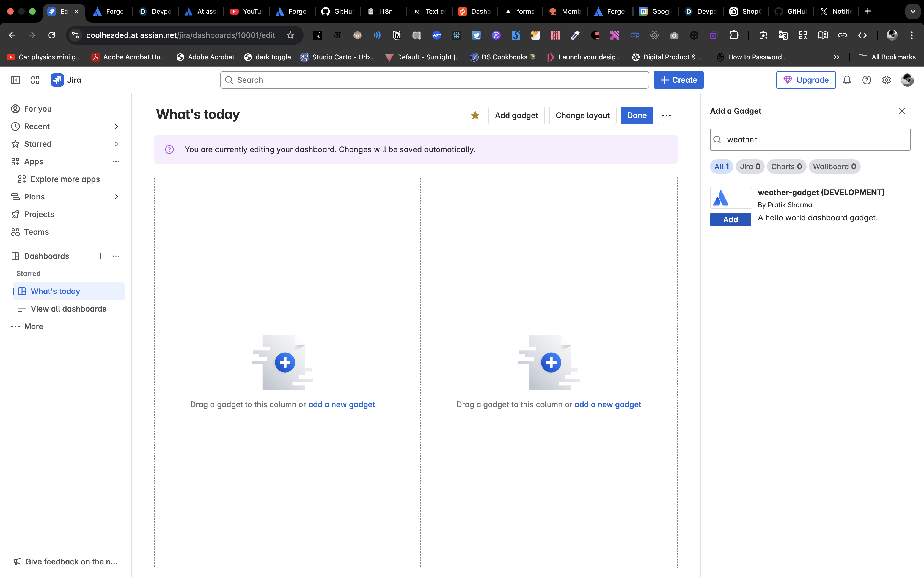
Task: Select the Wallboard gadget filter chip
Action: [x=834, y=167]
